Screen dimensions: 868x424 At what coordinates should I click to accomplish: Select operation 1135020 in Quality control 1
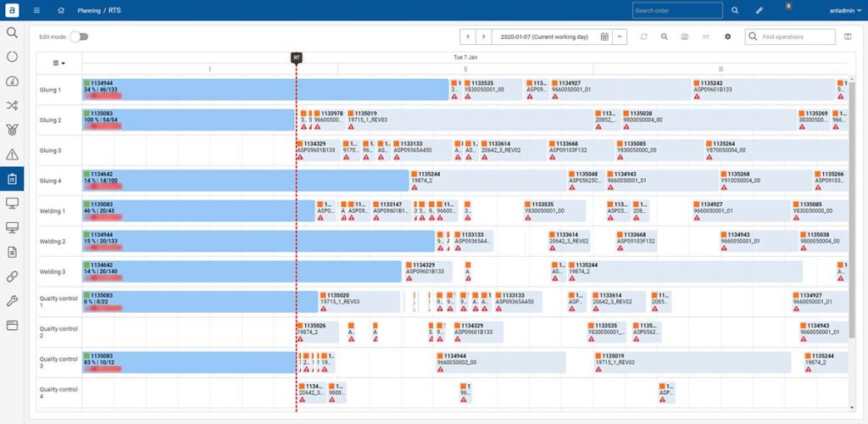[359, 302]
